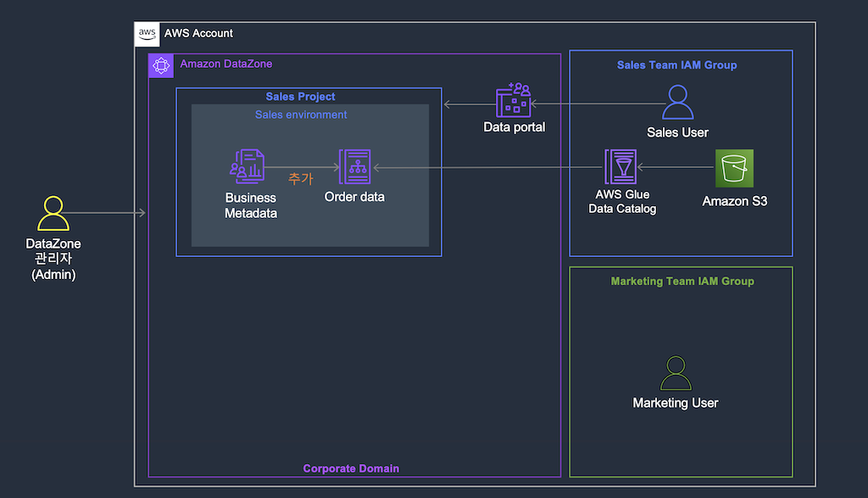
Task: Click the AWS logo icon
Action: tap(147, 34)
